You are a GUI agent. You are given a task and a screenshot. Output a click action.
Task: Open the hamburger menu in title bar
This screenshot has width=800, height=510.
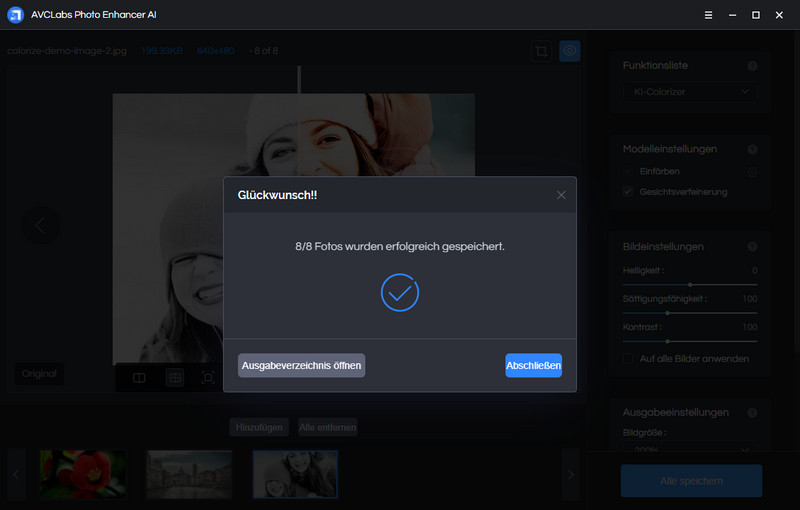(x=708, y=15)
